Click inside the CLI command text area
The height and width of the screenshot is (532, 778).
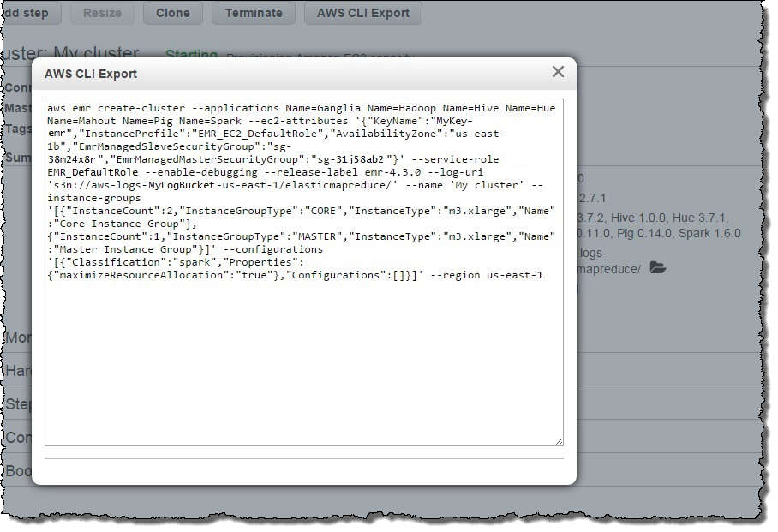[303, 360]
